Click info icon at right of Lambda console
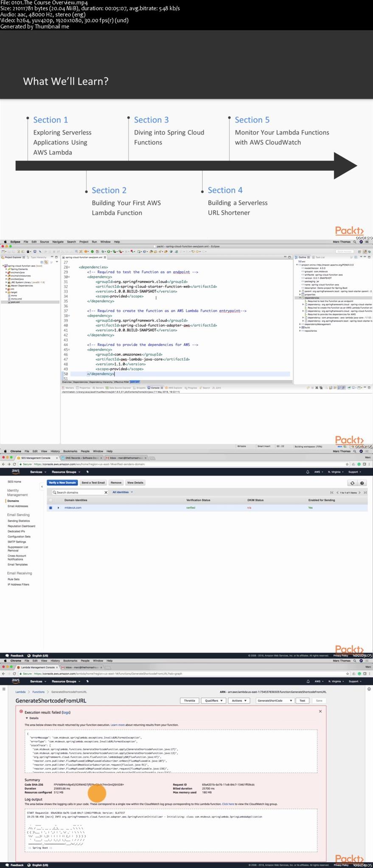 pos(369,689)
